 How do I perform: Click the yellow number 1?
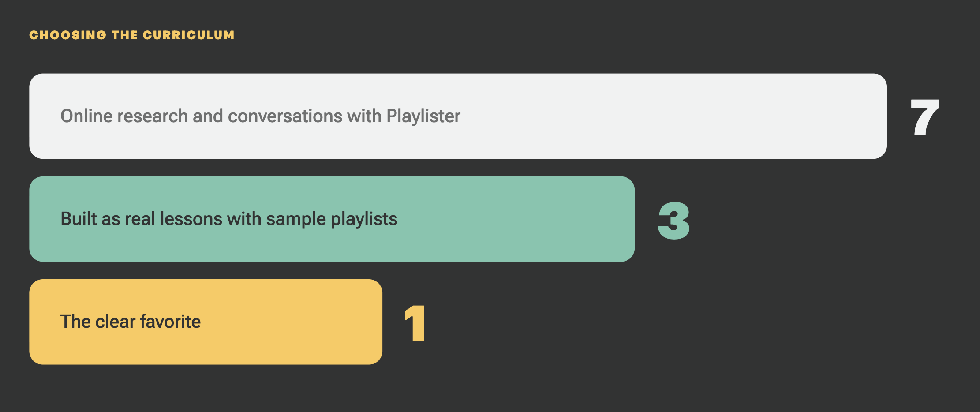click(415, 323)
